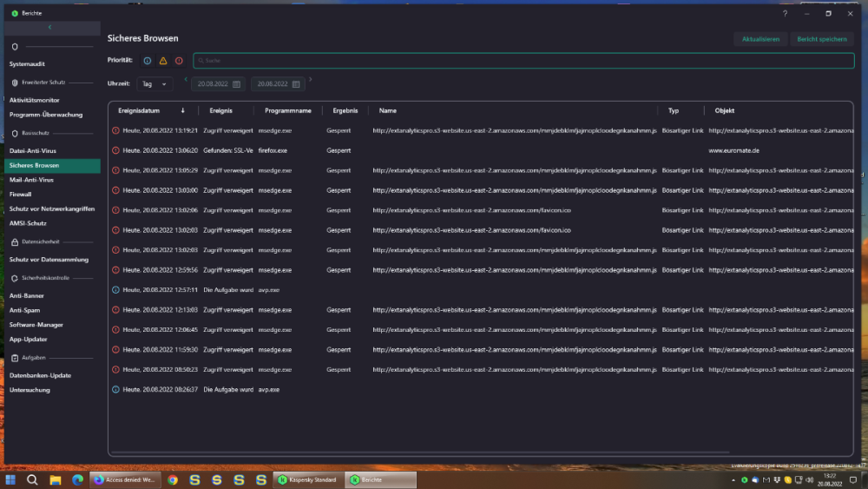Open Systemaudit in the sidebar
Screen dimensions: 868x489
[27, 64]
